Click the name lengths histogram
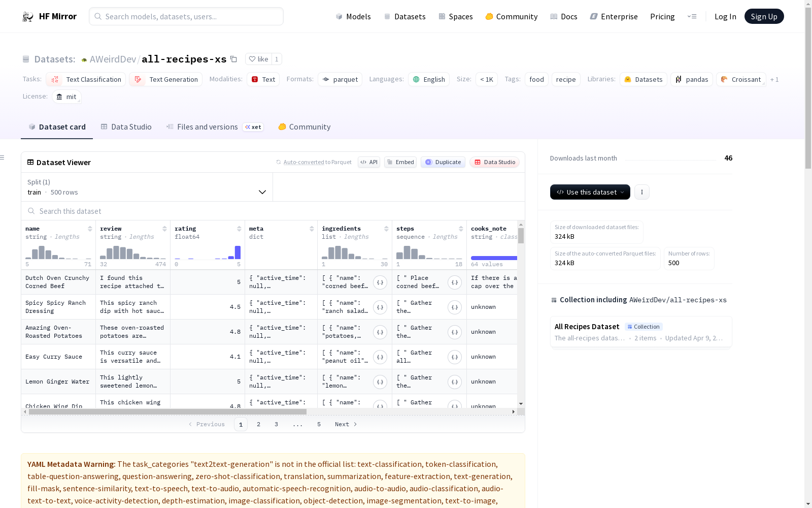 click(x=58, y=252)
